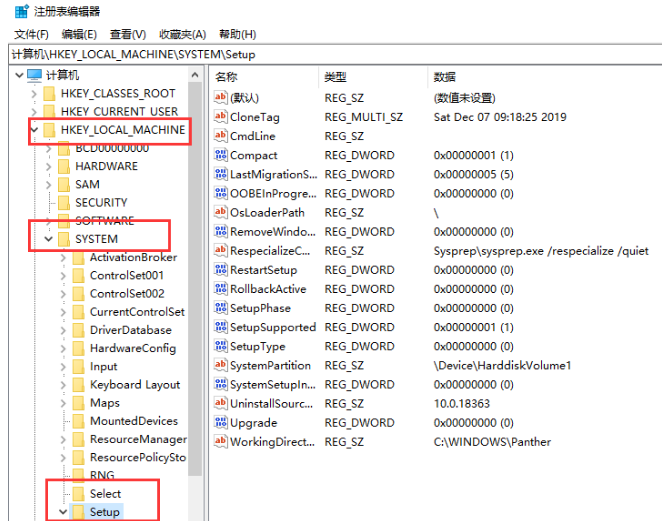The width and height of the screenshot is (662, 521).
Task: Select the SetupType entry icon
Action: 221,346
